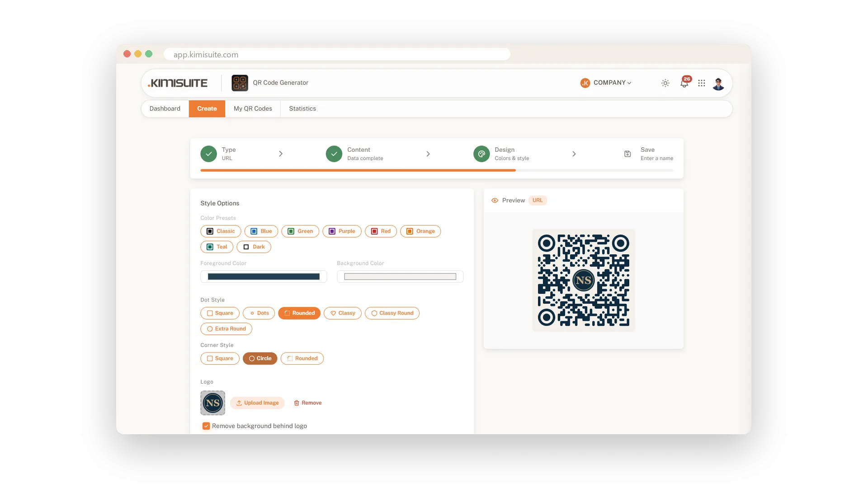This screenshot has width=868, height=488.
Task: Expand the COMPANY dropdown
Action: pyautogui.click(x=612, y=83)
